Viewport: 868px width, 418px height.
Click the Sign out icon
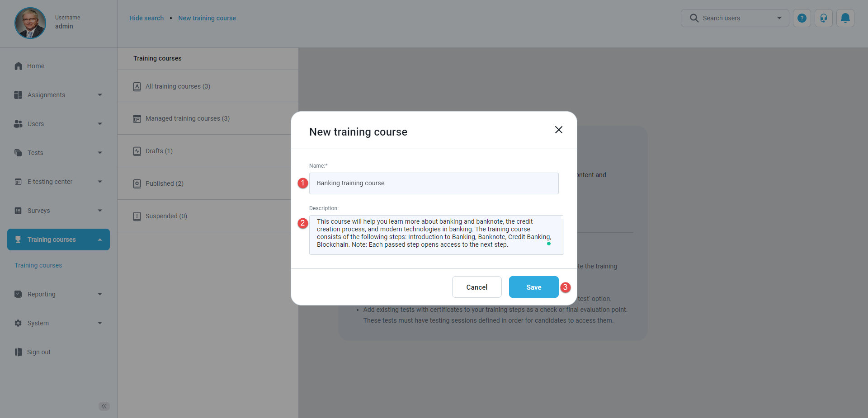[19, 352]
